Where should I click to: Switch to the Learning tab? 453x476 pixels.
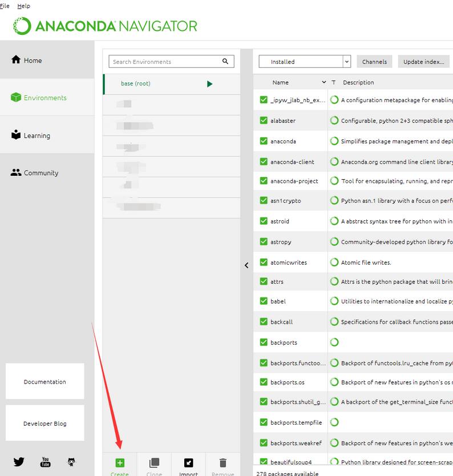[47, 135]
